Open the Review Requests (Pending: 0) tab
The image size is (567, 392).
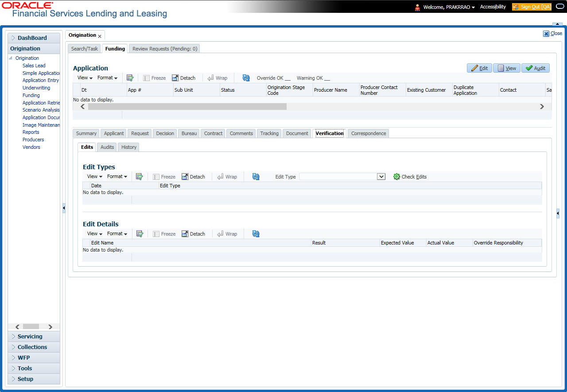pyautogui.click(x=165, y=49)
